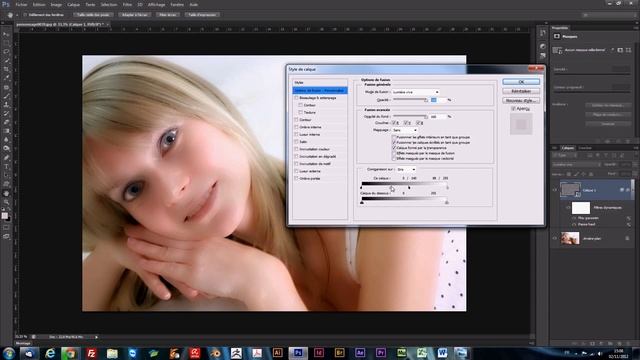Viewport: 640px width, 360px height.
Task: Open the Mode de fusion dropdown
Action: (x=416, y=92)
